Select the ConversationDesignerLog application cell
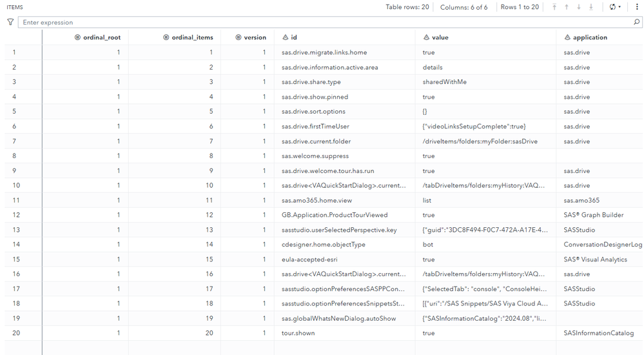Screen dimensions: 644x355 (x=602, y=245)
